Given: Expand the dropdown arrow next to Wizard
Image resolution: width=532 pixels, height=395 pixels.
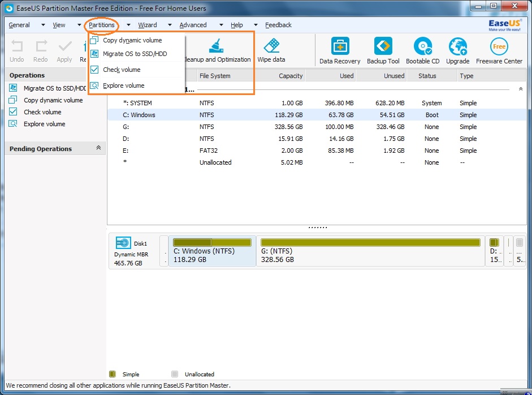Looking at the screenshot, I should 170,25.
